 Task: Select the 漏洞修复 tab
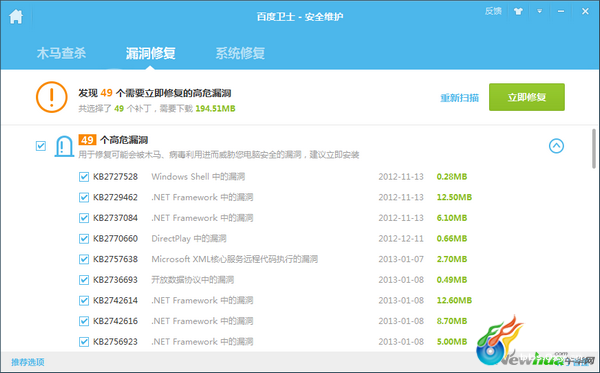tap(150, 53)
